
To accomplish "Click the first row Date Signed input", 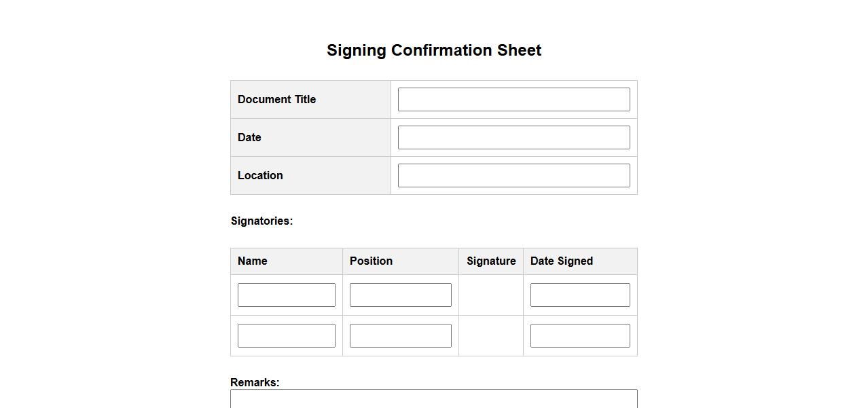I will click(579, 295).
